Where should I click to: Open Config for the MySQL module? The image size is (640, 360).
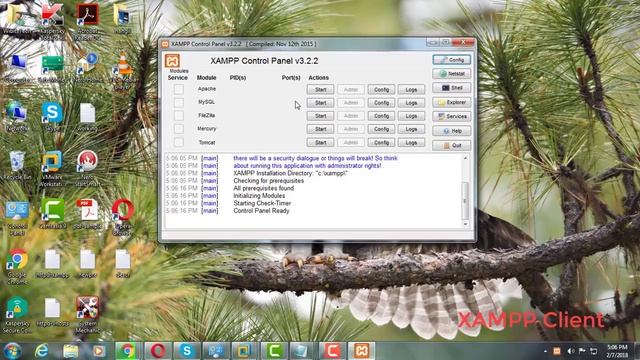(381, 103)
